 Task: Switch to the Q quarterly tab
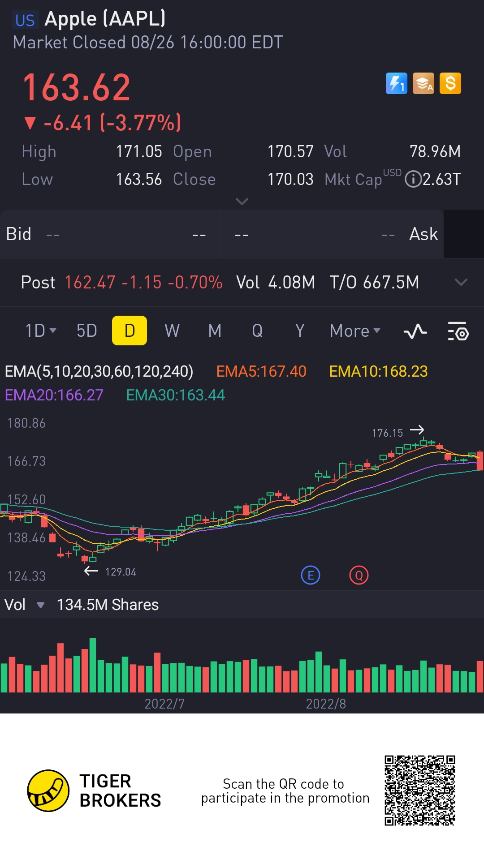[257, 331]
